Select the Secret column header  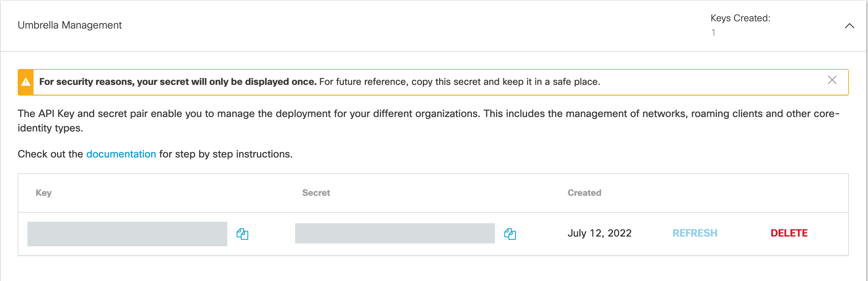pos(316,193)
